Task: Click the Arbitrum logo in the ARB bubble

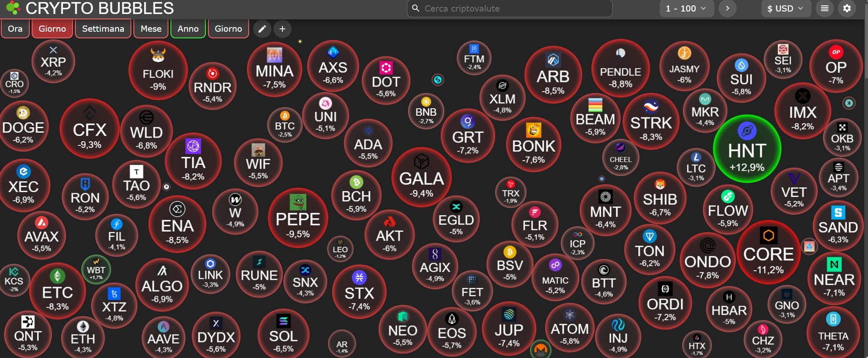Action: pos(553,60)
